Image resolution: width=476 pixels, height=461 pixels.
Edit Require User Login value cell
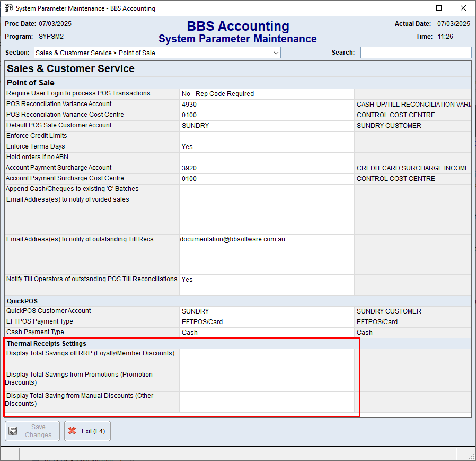pyautogui.click(x=266, y=94)
